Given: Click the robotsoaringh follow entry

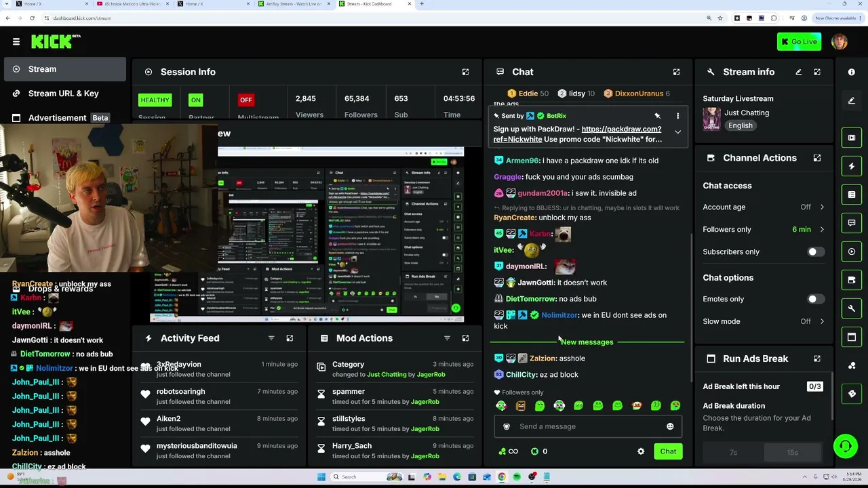Looking at the screenshot, I should point(218,396).
